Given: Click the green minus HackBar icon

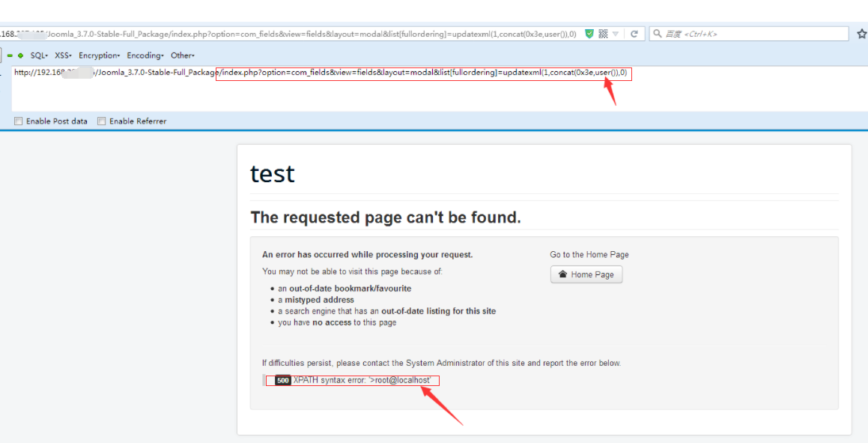Looking at the screenshot, I should [x=10, y=55].
